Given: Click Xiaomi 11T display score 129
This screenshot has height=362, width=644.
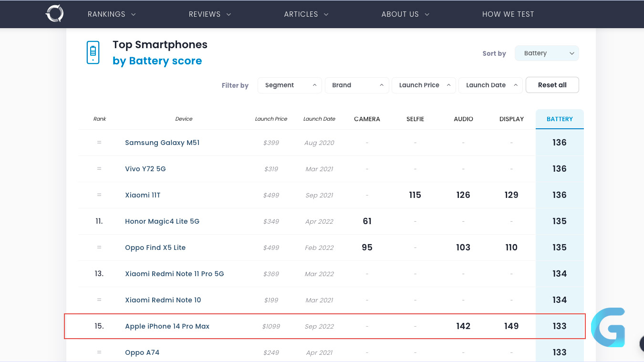Looking at the screenshot, I should click(511, 195).
